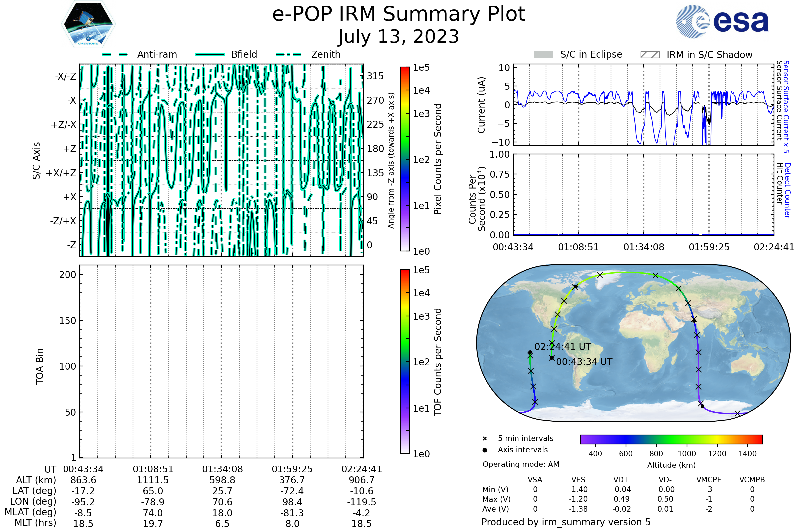Click the Produced by irm_summary version text
The image size is (798, 532).
click(566, 522)
